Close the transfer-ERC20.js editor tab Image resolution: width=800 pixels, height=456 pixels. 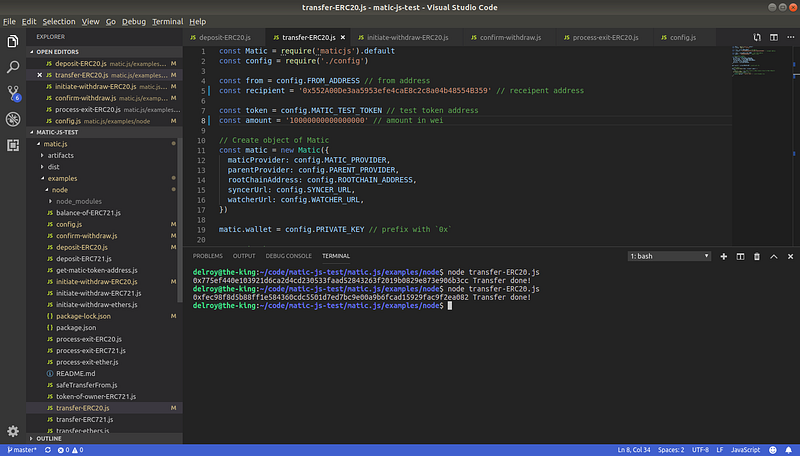click(x=343, y=37)
